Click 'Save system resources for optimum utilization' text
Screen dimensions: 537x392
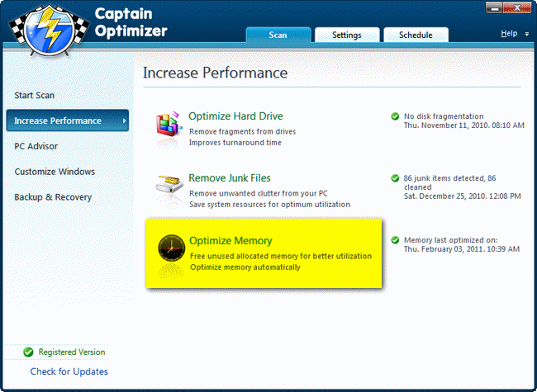269,205
